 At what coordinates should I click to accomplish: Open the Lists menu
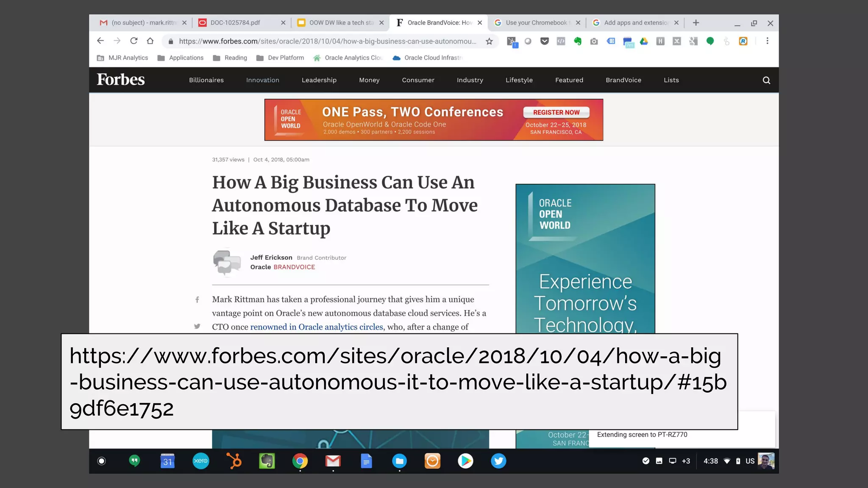coord(671,80)
